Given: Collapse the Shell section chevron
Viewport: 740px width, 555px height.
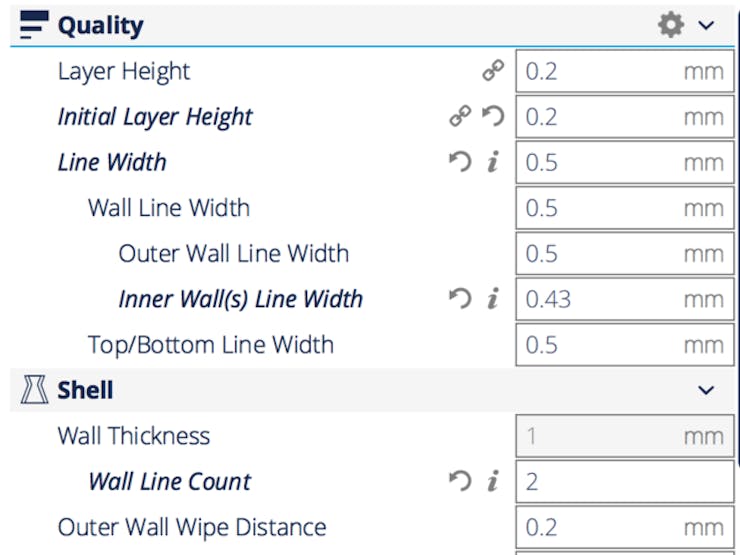Looking at the screenshot, I should [706, 390].
